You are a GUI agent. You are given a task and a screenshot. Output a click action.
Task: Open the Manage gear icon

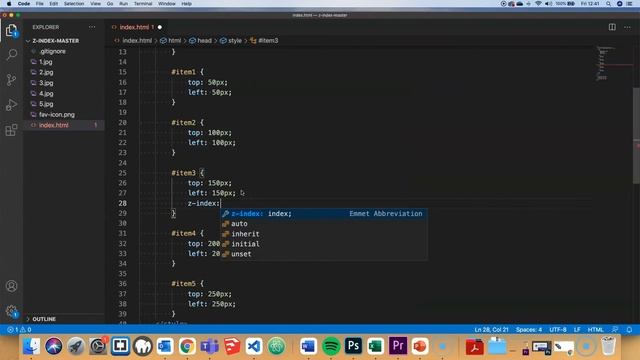tap(11, 311)
